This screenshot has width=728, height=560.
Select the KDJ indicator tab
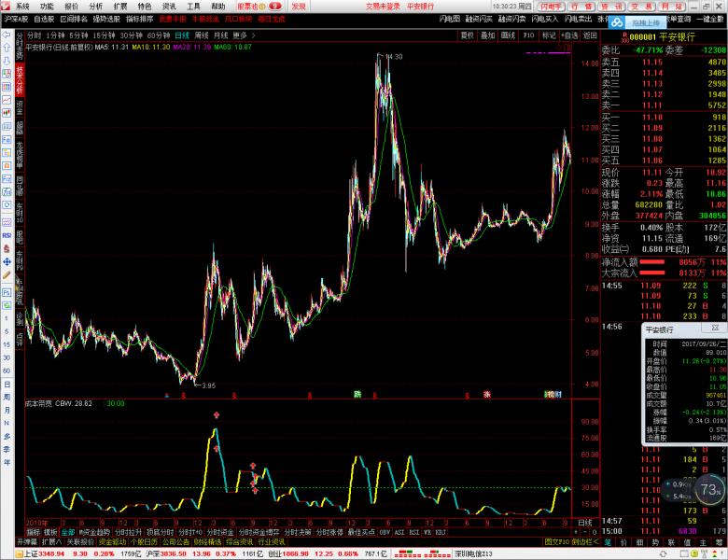pyautogui.click(x=441, y=532)
